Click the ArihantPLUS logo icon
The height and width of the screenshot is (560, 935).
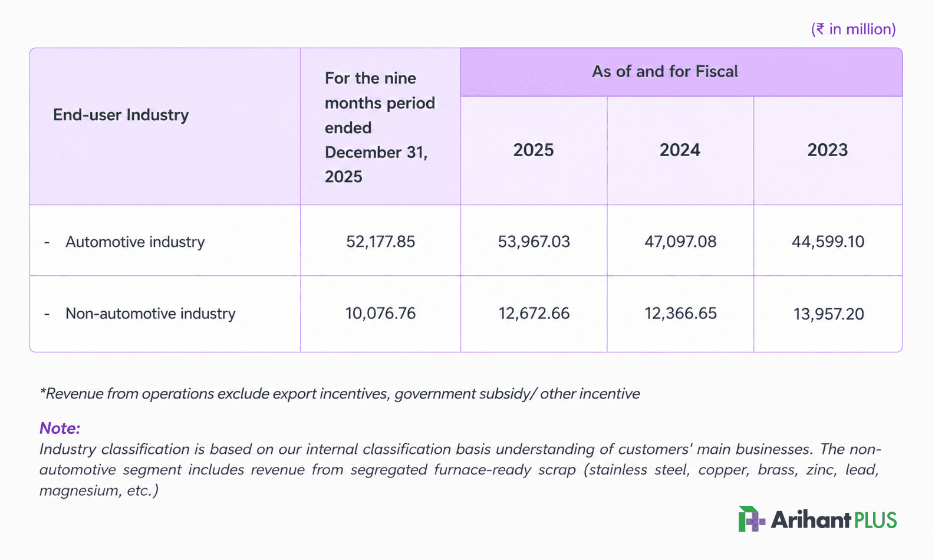tap(751, 519)
